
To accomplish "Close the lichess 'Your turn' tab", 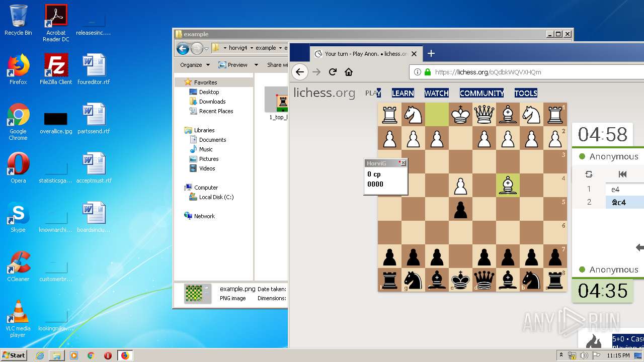I will [414, 54].
